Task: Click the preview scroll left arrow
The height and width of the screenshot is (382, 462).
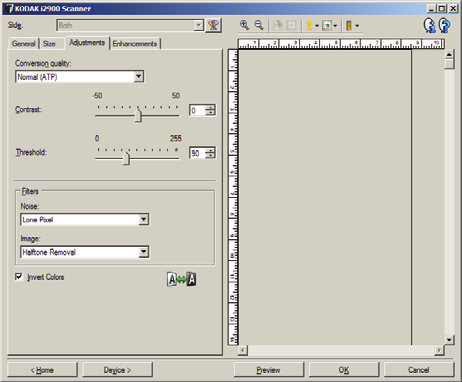Action: tap(243, 350)
